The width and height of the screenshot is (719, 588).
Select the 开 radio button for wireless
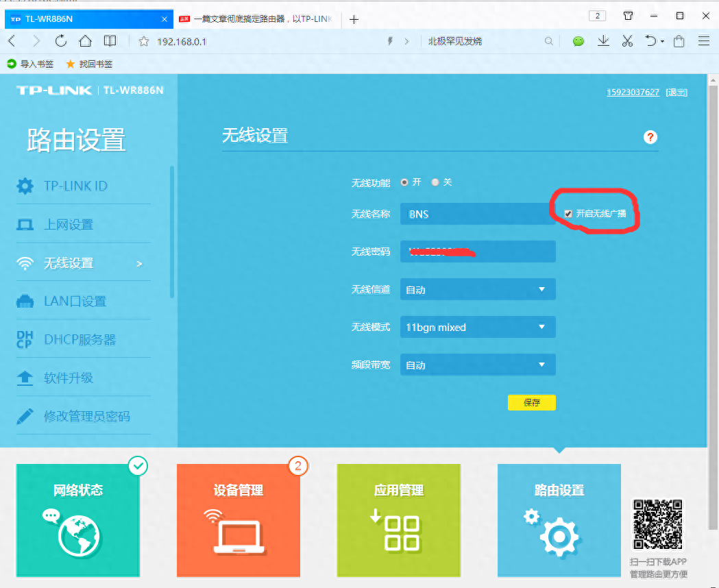[404, 182]
